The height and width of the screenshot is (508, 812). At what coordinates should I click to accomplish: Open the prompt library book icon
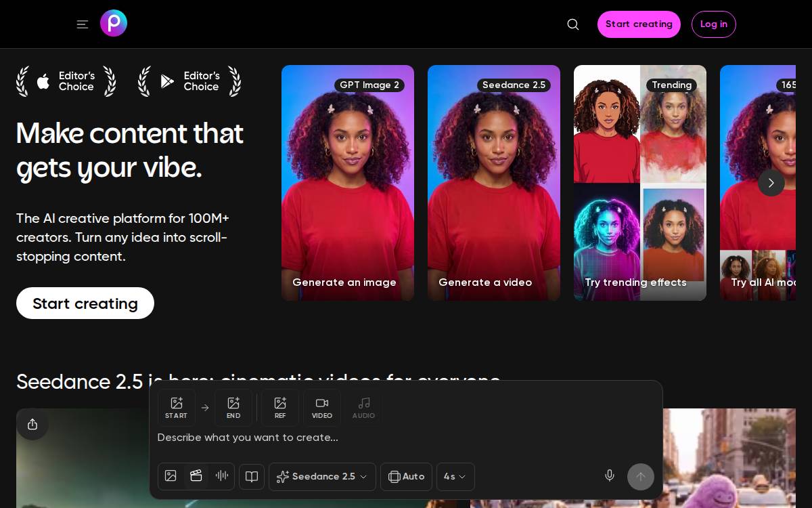(x=252, y=477)
